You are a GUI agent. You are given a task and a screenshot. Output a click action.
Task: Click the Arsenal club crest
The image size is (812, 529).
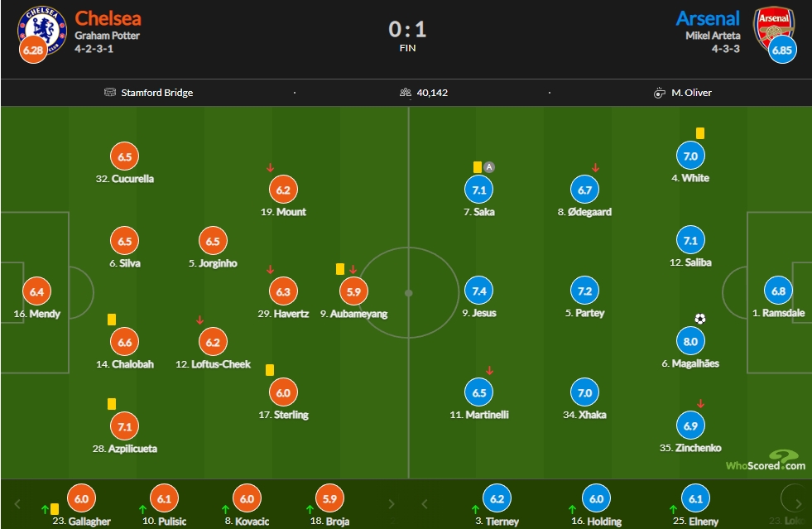tap(774, 28)
